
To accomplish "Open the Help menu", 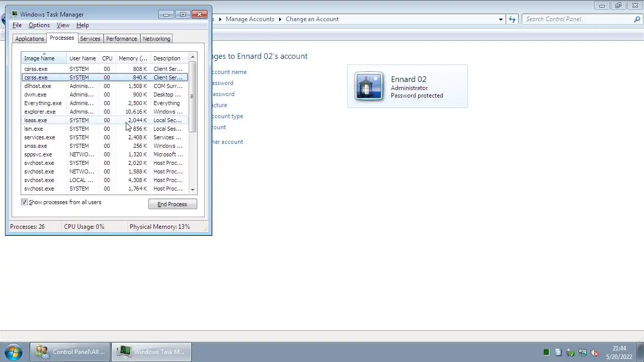I will (x=83, y=25).
